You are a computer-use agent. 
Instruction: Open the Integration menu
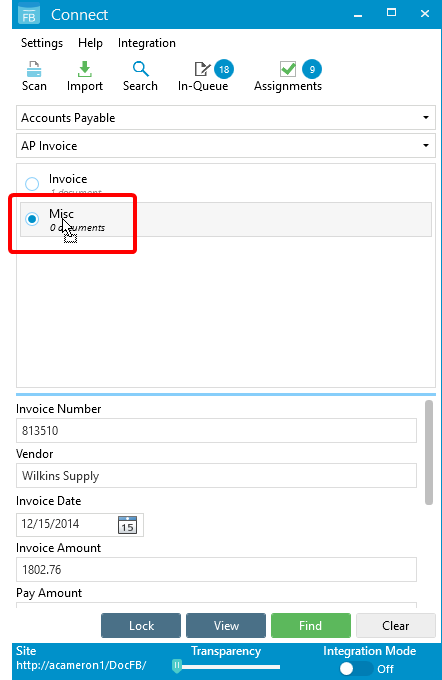click(147, 43)
